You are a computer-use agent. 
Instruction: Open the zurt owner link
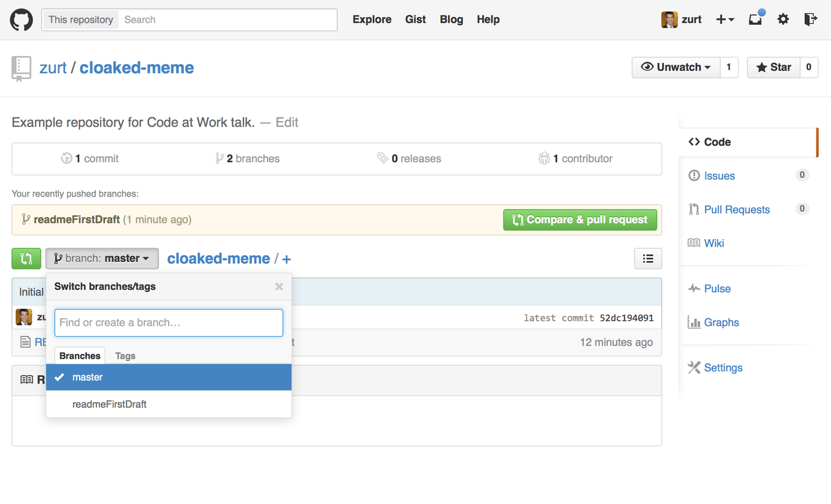coord(53,68)
